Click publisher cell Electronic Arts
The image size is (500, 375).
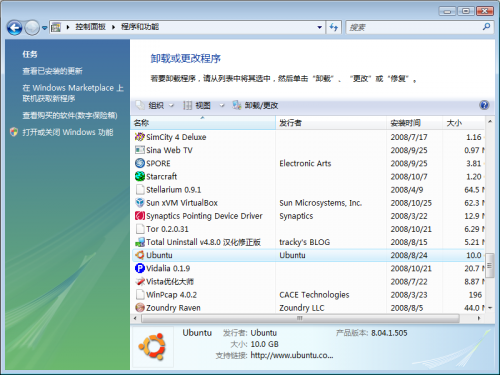(305, 163)
